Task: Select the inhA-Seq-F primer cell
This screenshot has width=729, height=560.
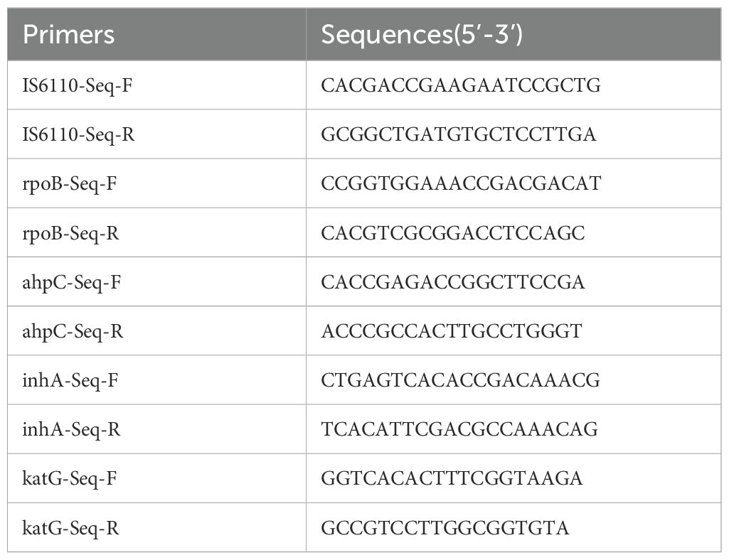Action: [156, 380]
